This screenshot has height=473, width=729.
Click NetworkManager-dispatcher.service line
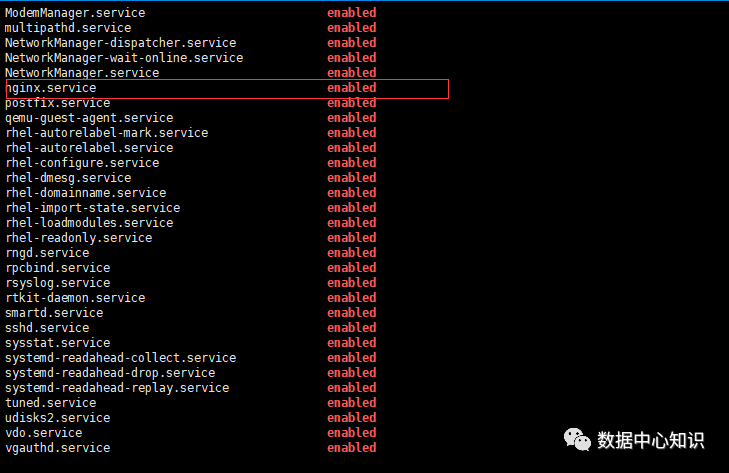click(121, 43)
